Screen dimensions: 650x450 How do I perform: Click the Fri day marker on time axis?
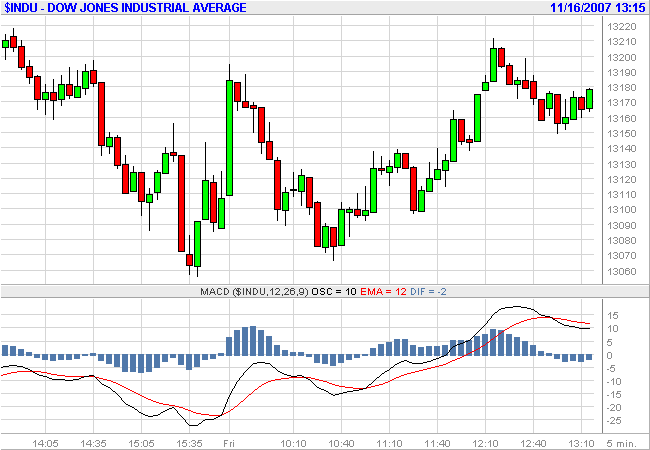point(229,443)
